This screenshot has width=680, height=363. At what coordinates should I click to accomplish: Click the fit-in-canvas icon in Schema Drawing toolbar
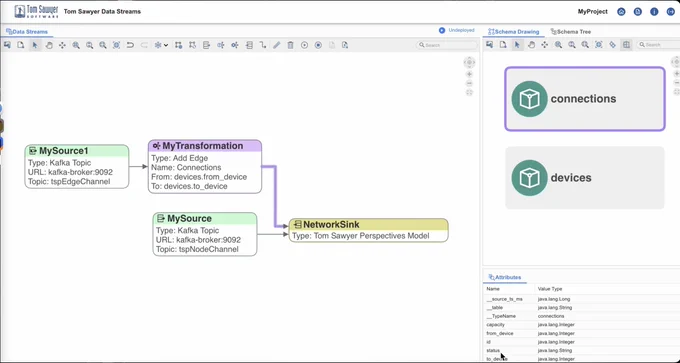pos(598,45)
